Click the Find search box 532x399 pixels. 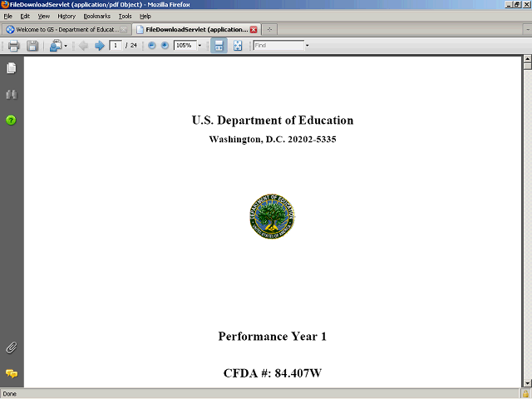pyautogui.click(x=278, y=46)
